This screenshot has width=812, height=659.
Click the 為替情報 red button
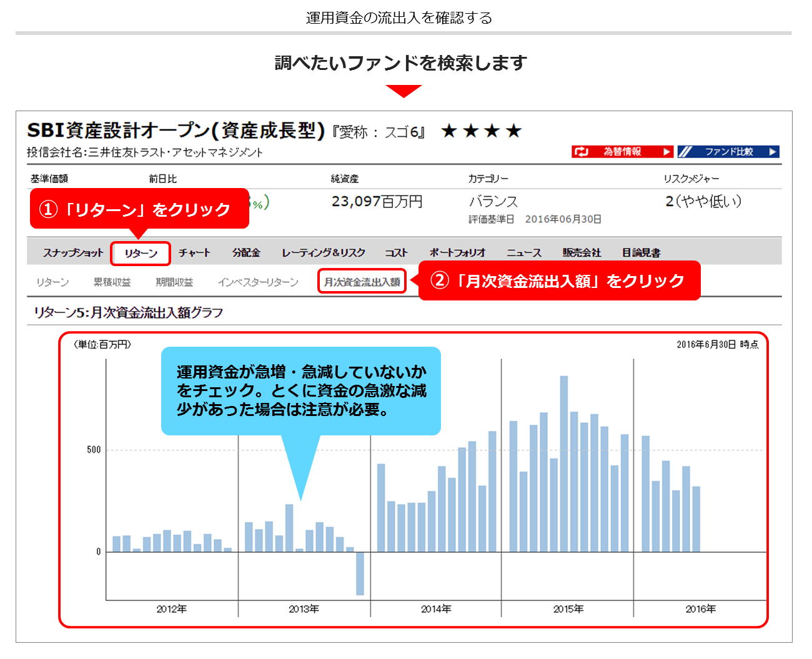pos(622,152)
